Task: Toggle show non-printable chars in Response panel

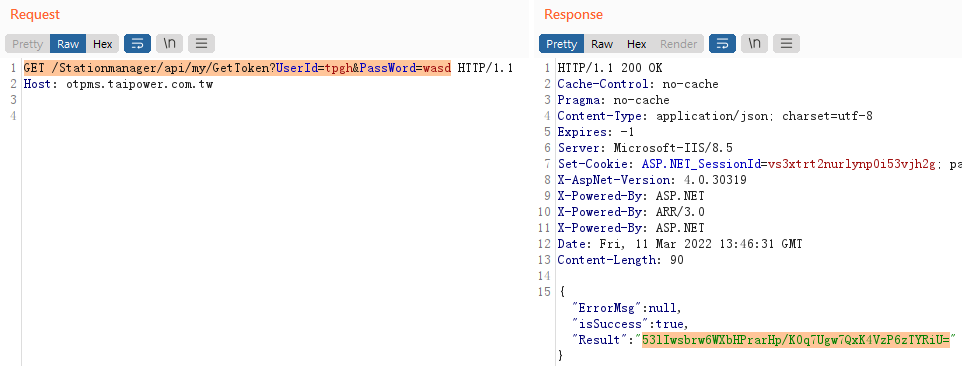Action: pos(755,44)
